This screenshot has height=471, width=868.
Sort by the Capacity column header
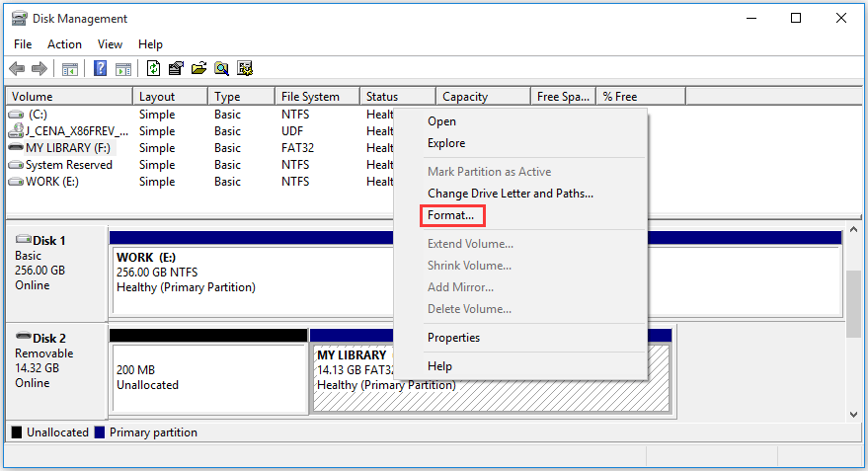tap(483, 97)
